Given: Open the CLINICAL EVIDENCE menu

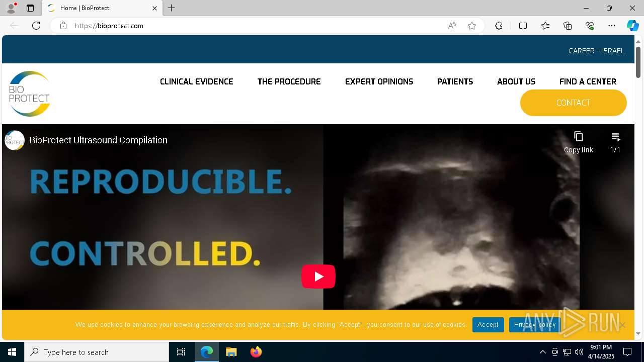Looking at the screenshot, I should 197,81.
